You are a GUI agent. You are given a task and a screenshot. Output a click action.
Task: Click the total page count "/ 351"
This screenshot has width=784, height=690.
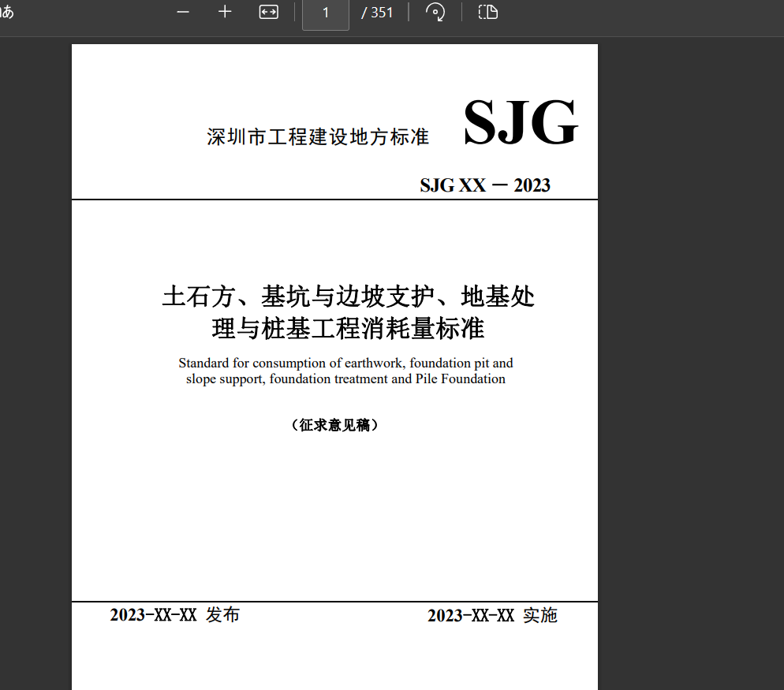pos(377,13)
